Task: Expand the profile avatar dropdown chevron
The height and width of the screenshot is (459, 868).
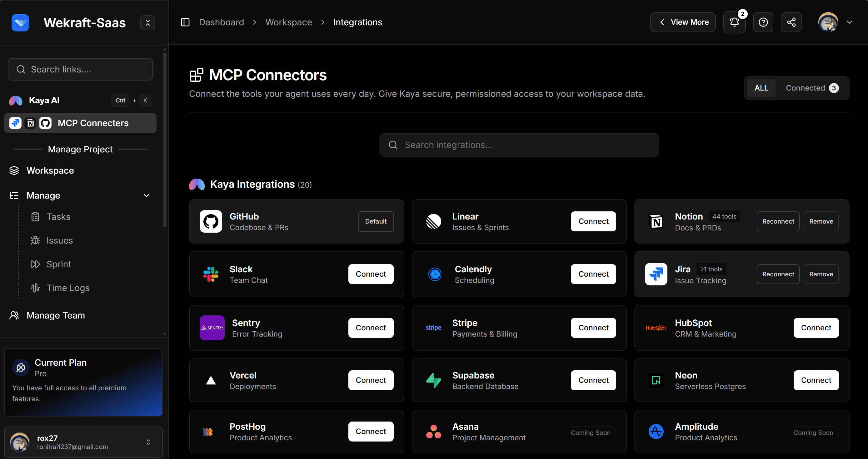Action: coord(850,22)
